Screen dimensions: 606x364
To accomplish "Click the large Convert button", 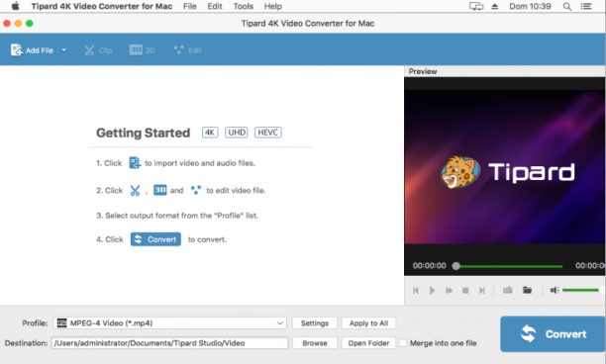I will point(553,334).
